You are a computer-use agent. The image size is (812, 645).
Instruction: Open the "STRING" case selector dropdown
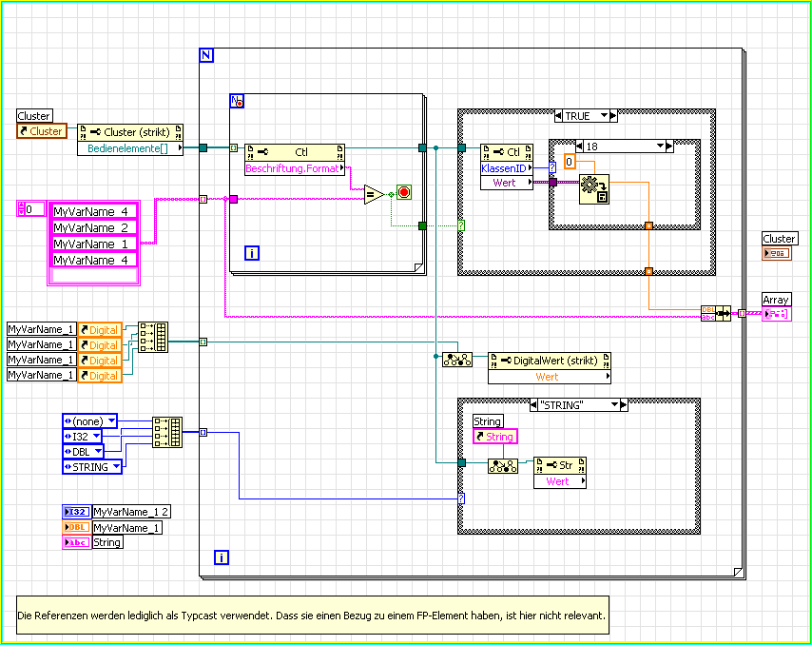[x=614, y=404]
